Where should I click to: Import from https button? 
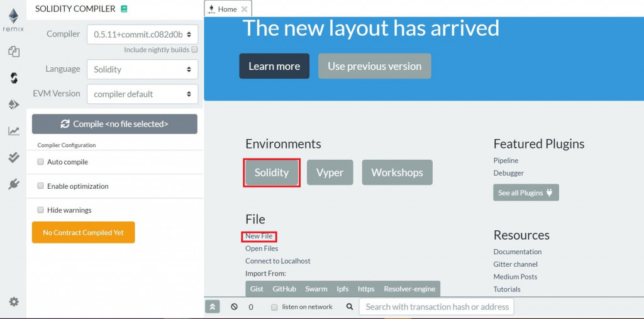(x=366, y=289)
